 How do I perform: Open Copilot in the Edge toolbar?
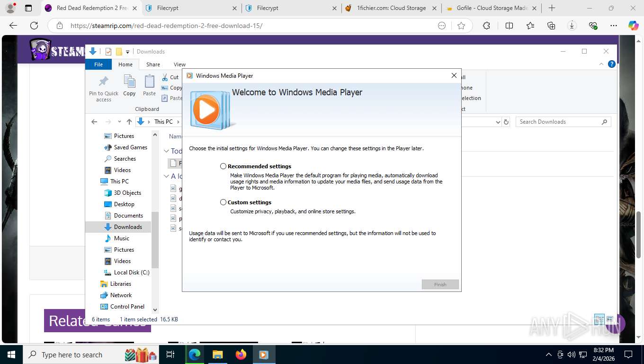(634, 26)
